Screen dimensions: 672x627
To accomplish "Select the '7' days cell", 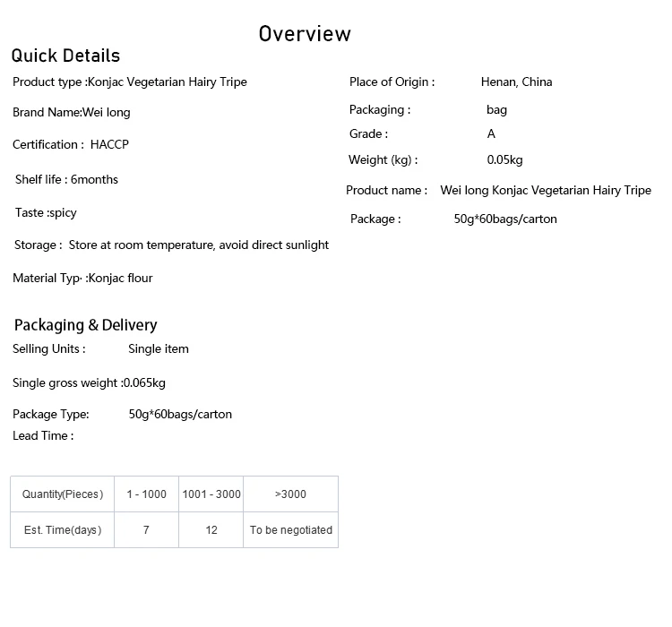I will [x=147, y=530].
